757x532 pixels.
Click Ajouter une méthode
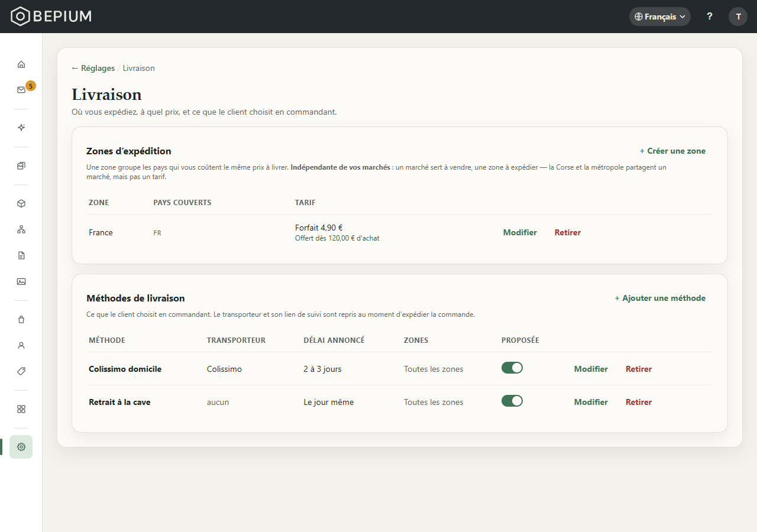660,298
